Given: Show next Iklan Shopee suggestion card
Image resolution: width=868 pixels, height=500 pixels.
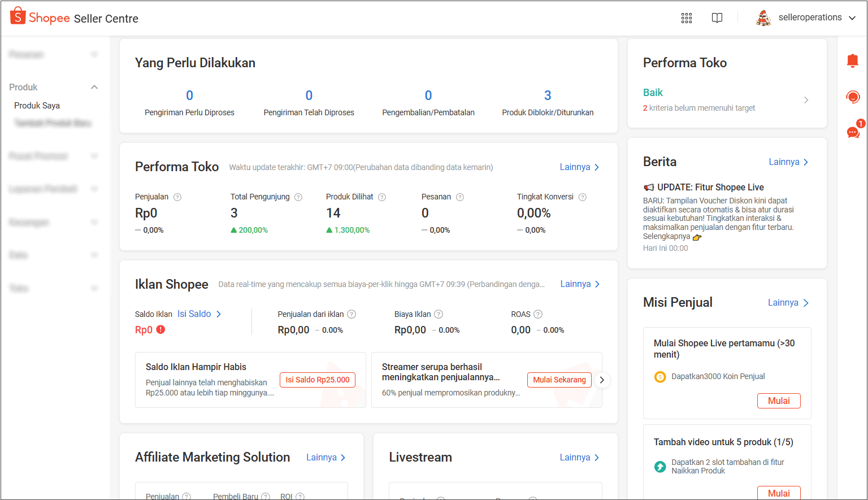Looking at the screenshot, I should (x=602, y=380).
